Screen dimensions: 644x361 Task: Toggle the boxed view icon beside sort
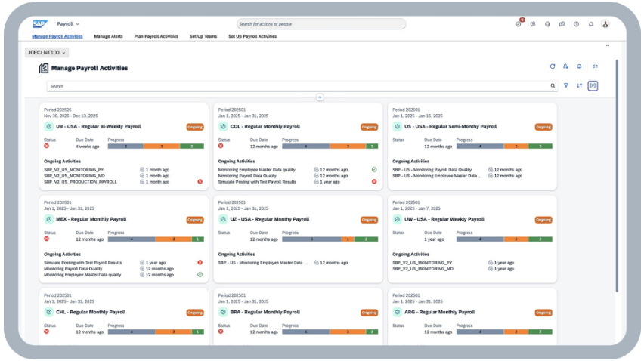click(593, 85)
